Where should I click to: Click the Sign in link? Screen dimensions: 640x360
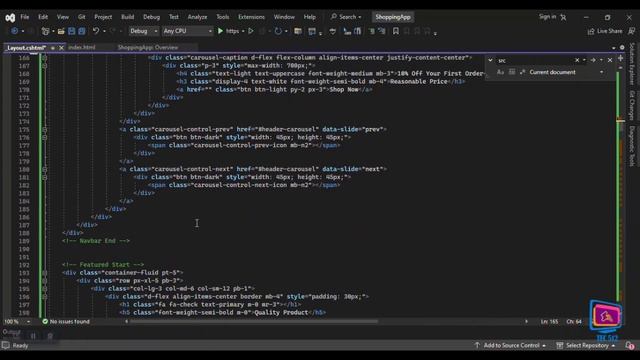[x=547, y=17]
